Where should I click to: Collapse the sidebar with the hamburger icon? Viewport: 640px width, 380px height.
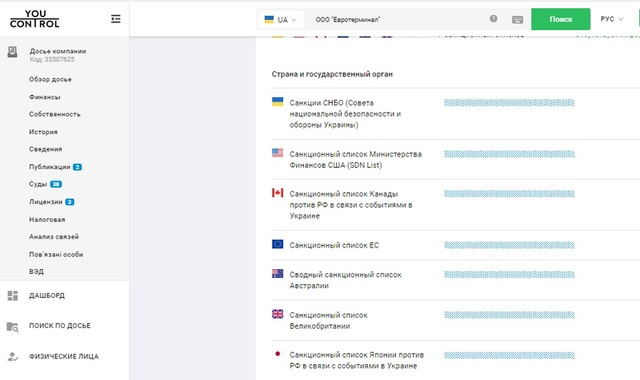point(116,19)
